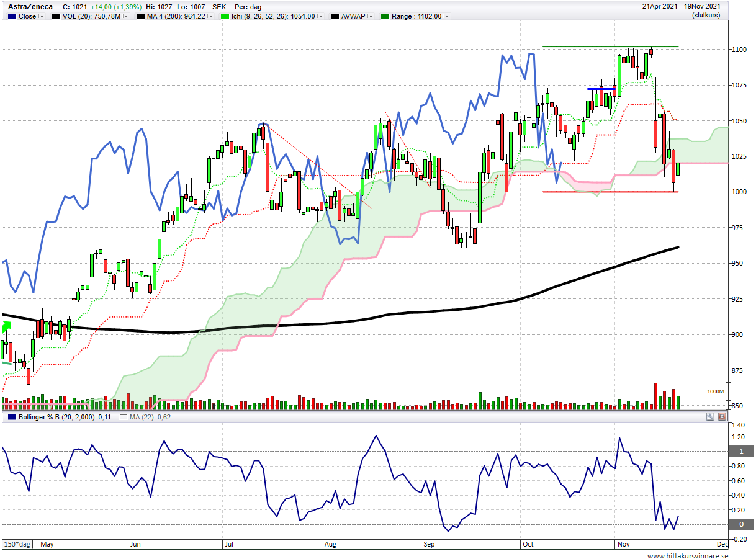Click the 'Lo: 1007' low value
The image size is (756, 559).
click(191, 7)
